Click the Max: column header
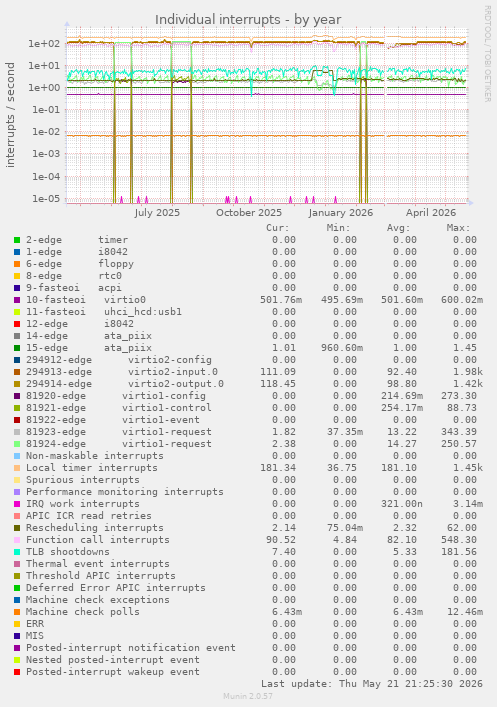This screenshot has height=707, width=497. tap(459, 228)
